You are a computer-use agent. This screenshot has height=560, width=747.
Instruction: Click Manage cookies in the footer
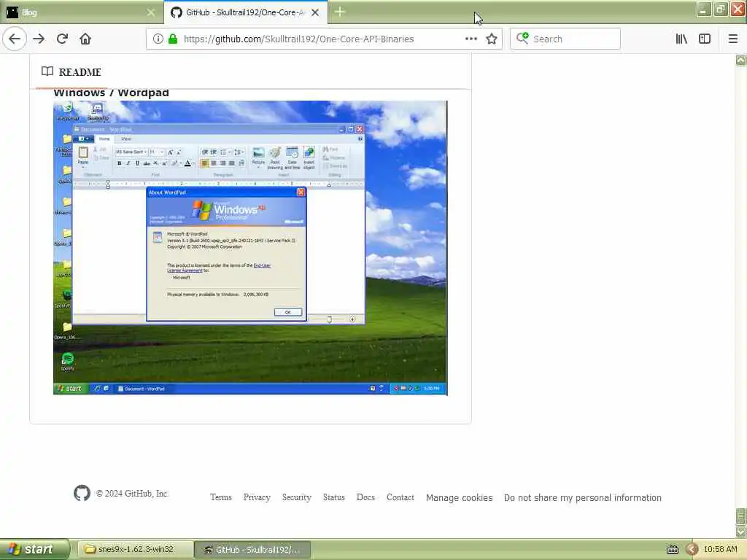point(460,497)
